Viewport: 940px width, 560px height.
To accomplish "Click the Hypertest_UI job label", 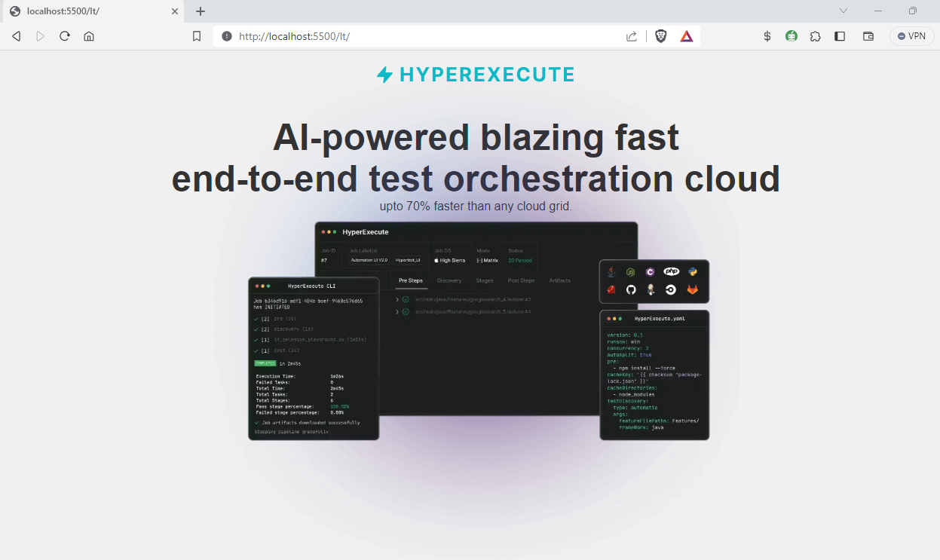I will (409, 260).
